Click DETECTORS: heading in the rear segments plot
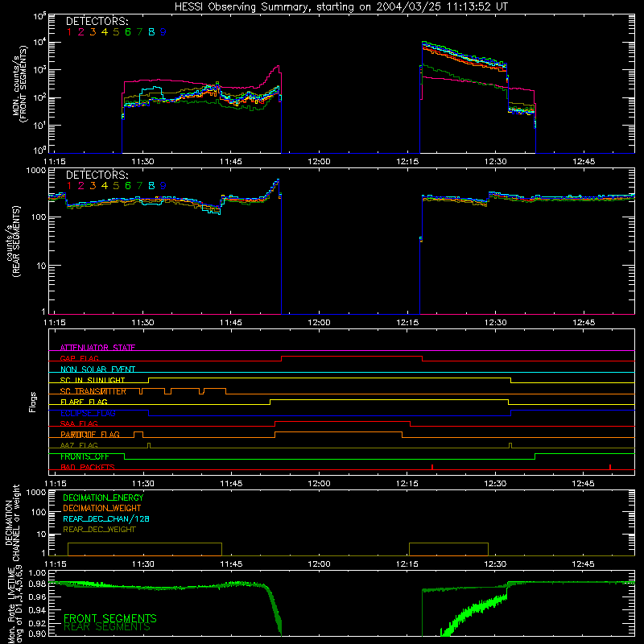Viewport: 644px width, 644px height. [x=97, y=175]
